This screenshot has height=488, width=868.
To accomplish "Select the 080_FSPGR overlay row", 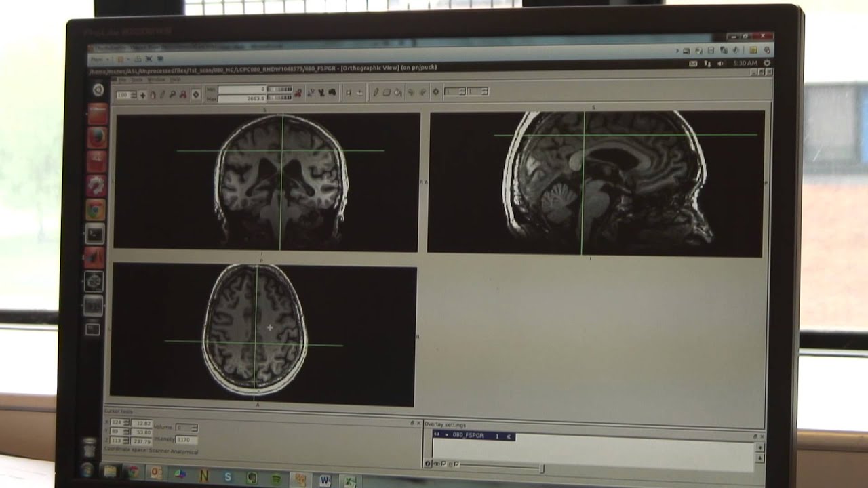I will tap(474, 436).
